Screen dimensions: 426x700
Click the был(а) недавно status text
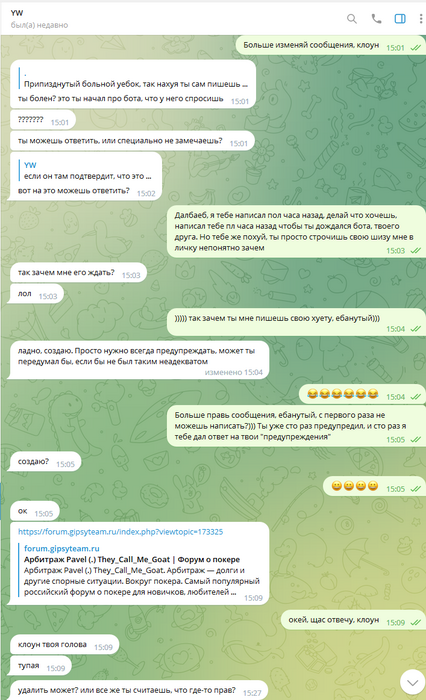[x=39, y=25]
